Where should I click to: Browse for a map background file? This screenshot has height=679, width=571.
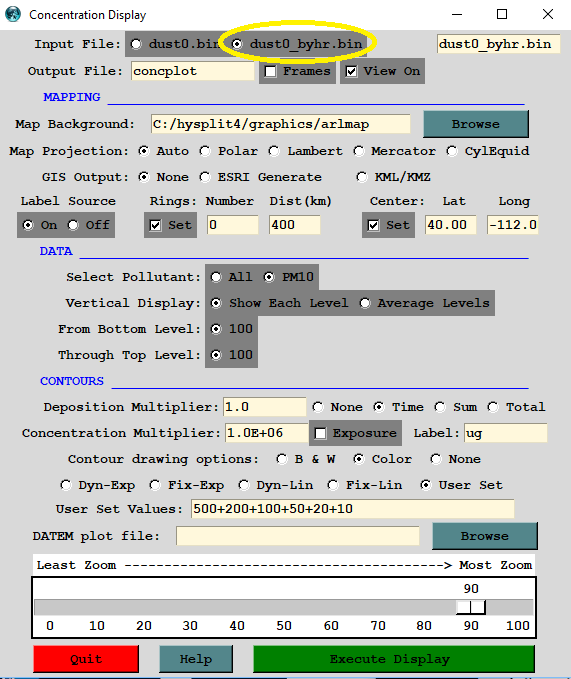click(x=476, y=124)
